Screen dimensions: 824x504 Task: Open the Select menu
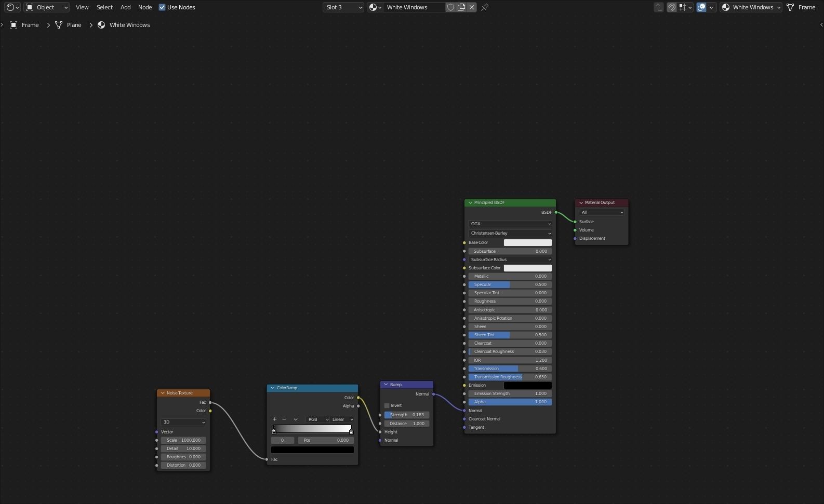click(x=104, y=7)
